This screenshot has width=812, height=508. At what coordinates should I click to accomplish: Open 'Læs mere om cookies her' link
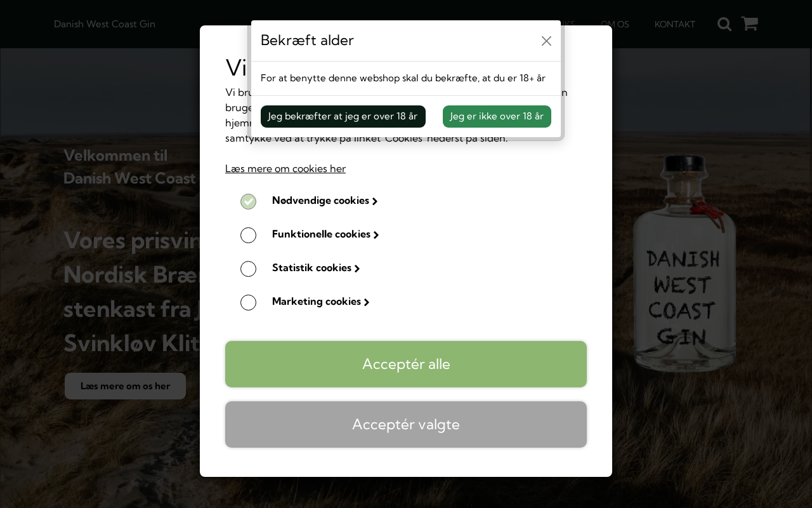pos(285,168)
